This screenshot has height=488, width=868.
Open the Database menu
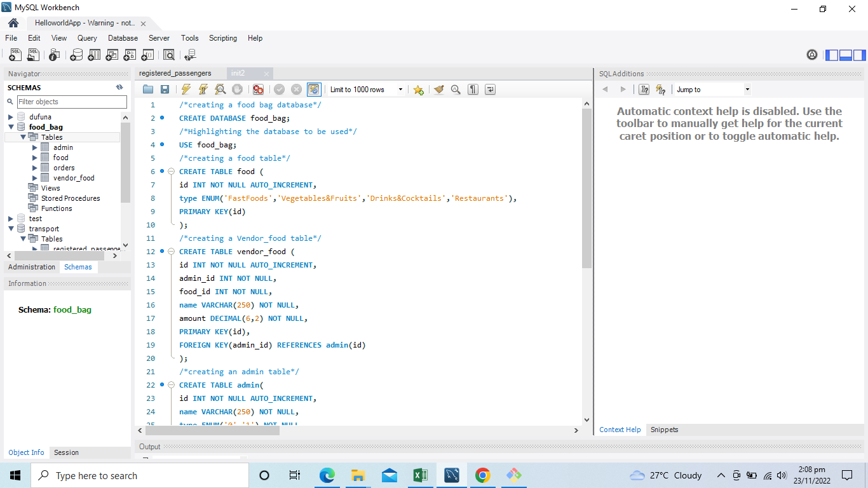point(123,38)
